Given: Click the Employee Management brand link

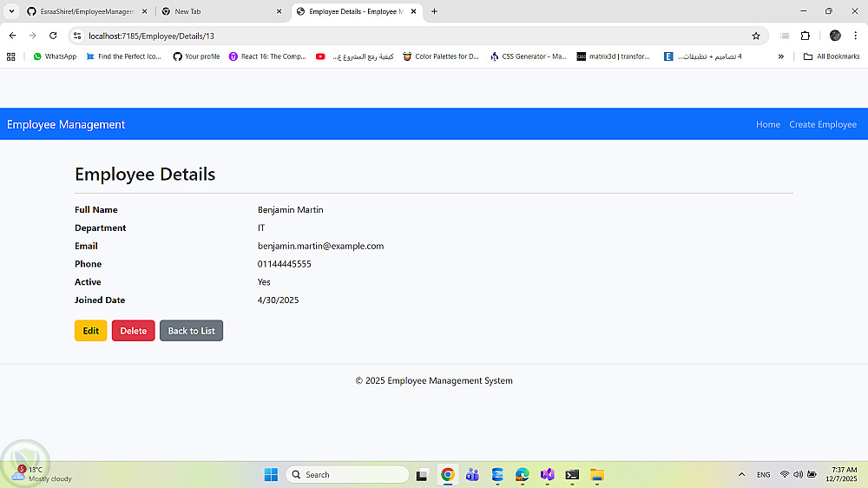Looking at the screenshot, I should click(x=66, y=125).
